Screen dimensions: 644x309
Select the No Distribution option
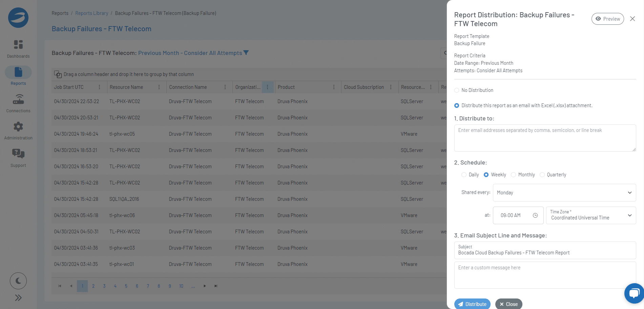click(457, 90)
